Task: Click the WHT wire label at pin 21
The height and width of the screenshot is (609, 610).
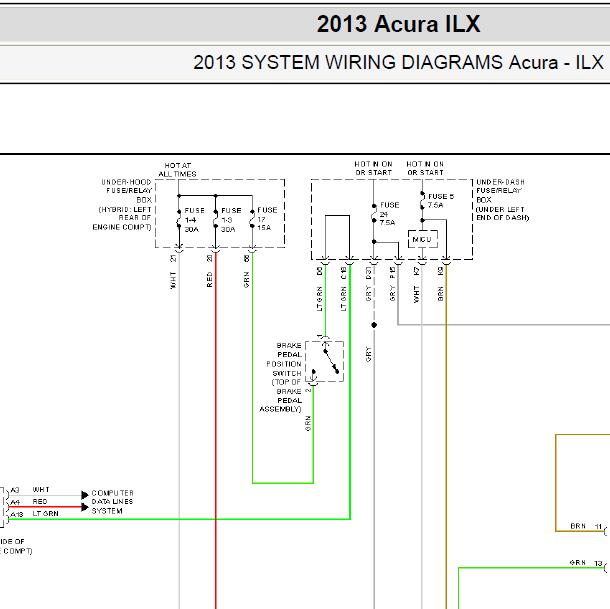Action: (x=173, y=280)
